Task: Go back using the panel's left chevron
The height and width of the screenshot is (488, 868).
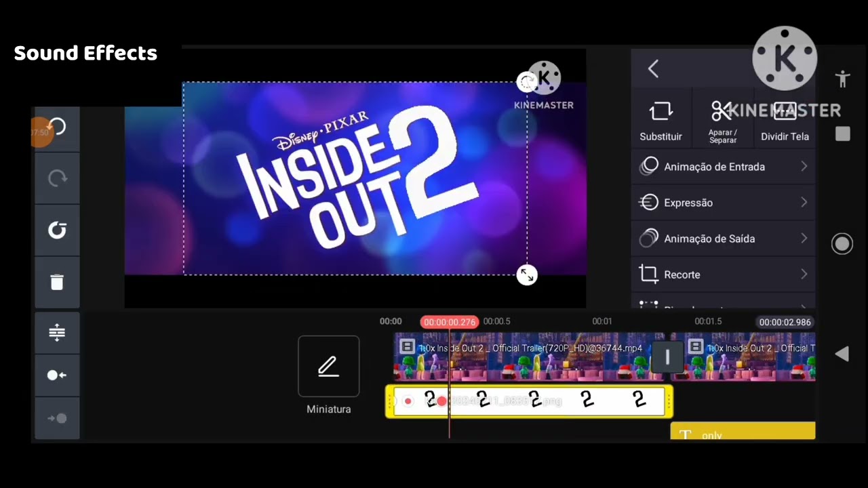Action: pyautogui.click(x=653, y=68)
